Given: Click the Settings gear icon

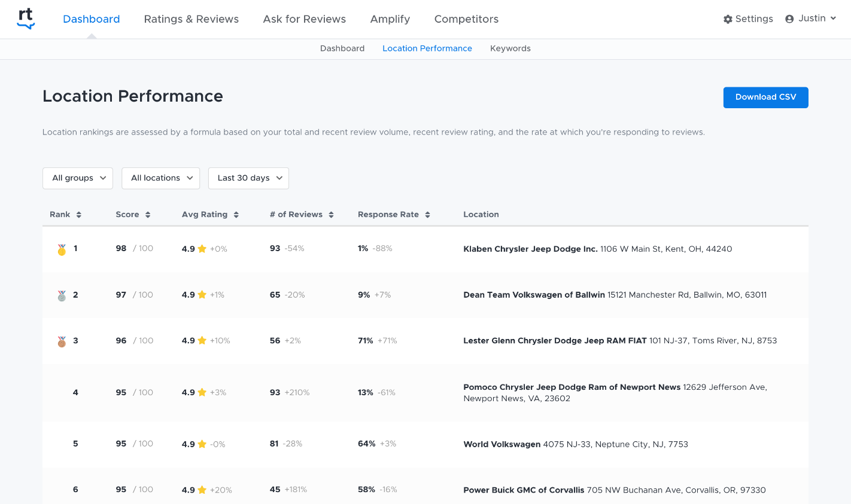Looking at the screenshot, I should [x=728, y=19].
